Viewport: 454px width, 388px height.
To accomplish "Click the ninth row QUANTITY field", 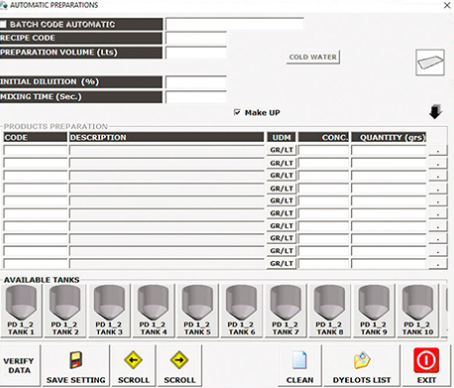I will pyautogui.click(x=389, y=251).
